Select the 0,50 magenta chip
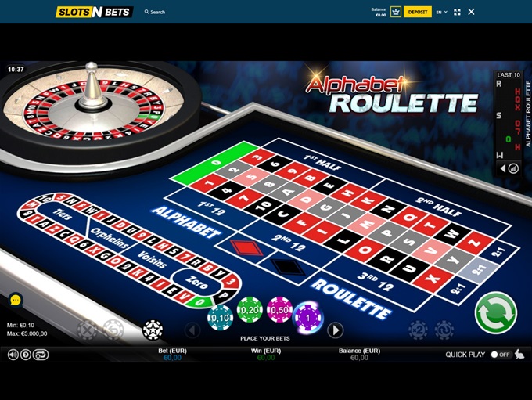 tap(279, 310)
